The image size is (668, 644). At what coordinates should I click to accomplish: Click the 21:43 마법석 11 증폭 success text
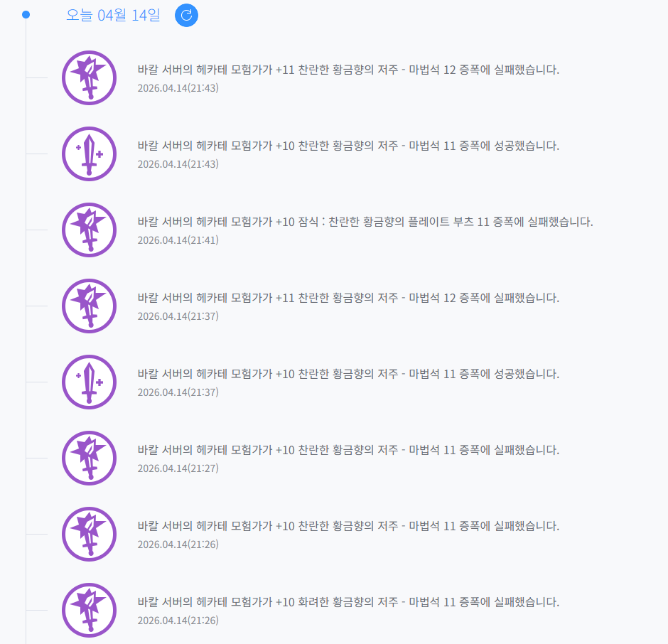(x=348, y=146)
